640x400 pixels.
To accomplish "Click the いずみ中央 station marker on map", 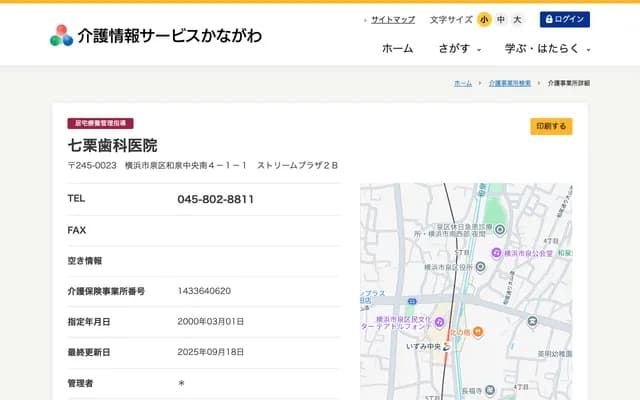I will pyautogui.click(x=446, y=347).
